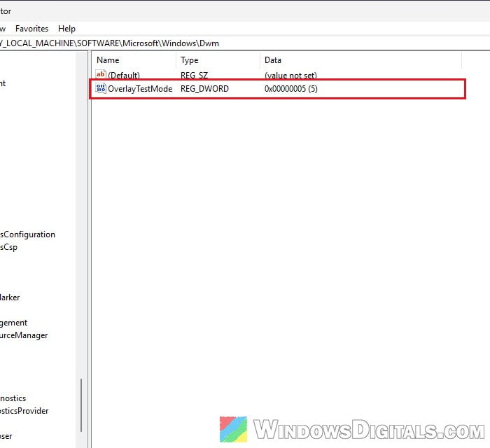Select the tree key ending in larker
Viewport: 490px width, 448px height.
10,297
